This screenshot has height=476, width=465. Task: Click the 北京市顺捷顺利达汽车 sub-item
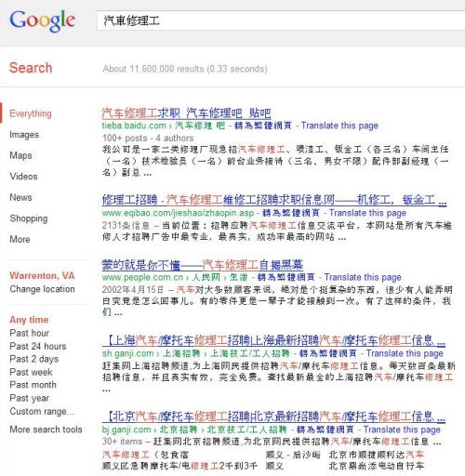click(x=377, y=455)
